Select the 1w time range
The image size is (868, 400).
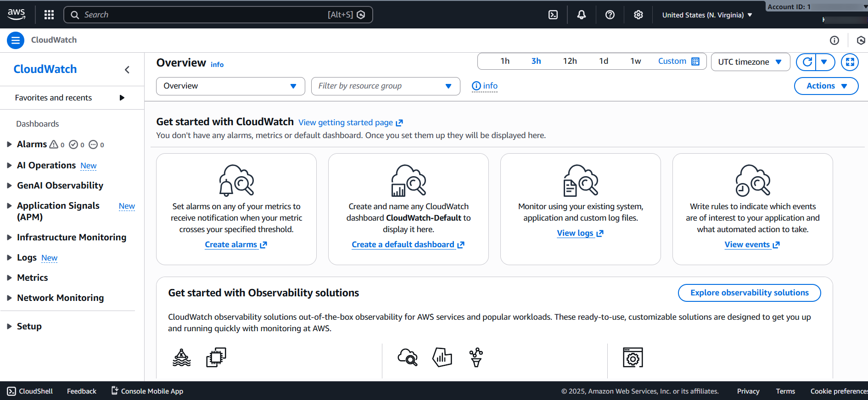coord(635,61)
